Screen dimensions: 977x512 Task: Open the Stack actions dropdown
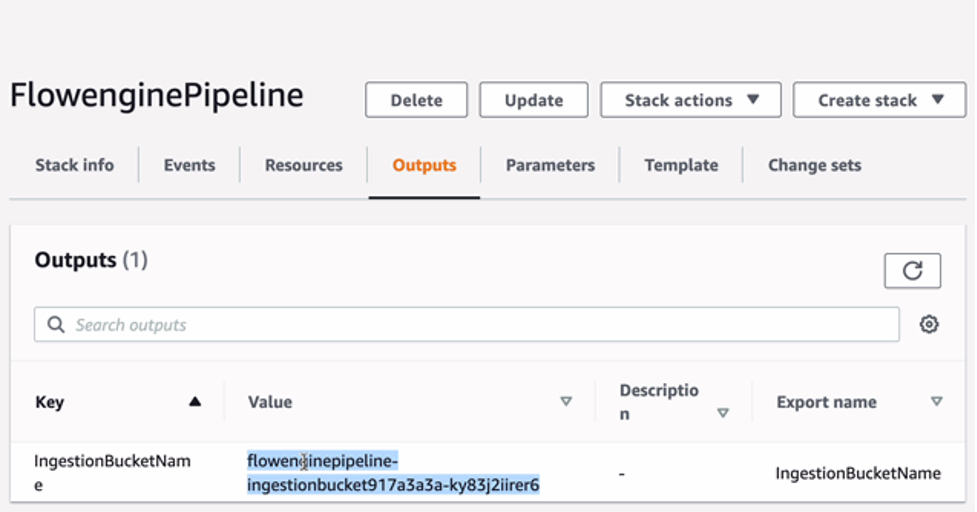click(x=691, y=100)
